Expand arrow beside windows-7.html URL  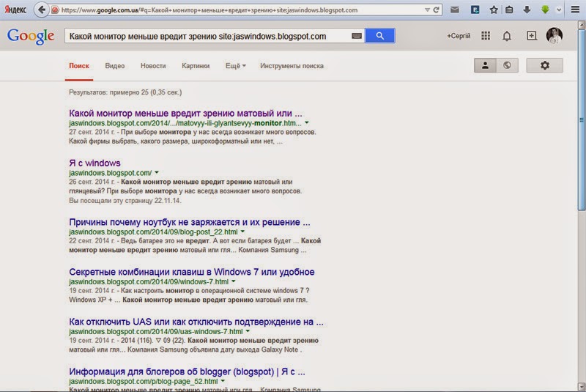[234, 281]
